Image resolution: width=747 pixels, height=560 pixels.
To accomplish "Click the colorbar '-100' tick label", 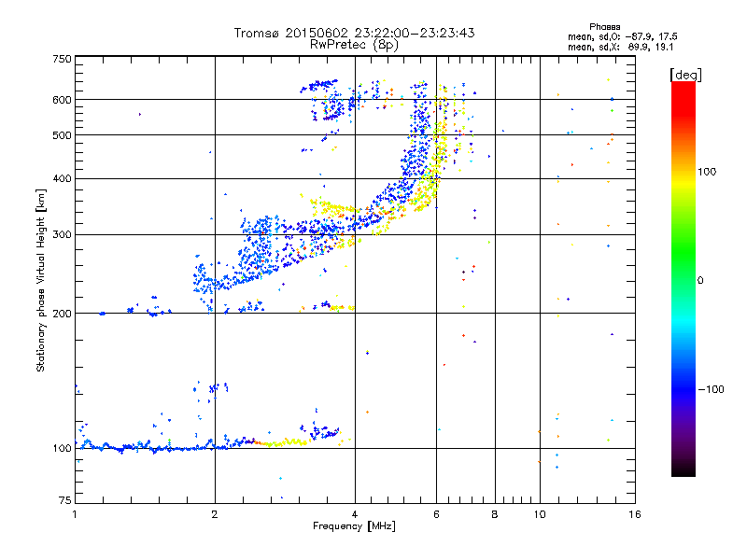I will (712, 389).
